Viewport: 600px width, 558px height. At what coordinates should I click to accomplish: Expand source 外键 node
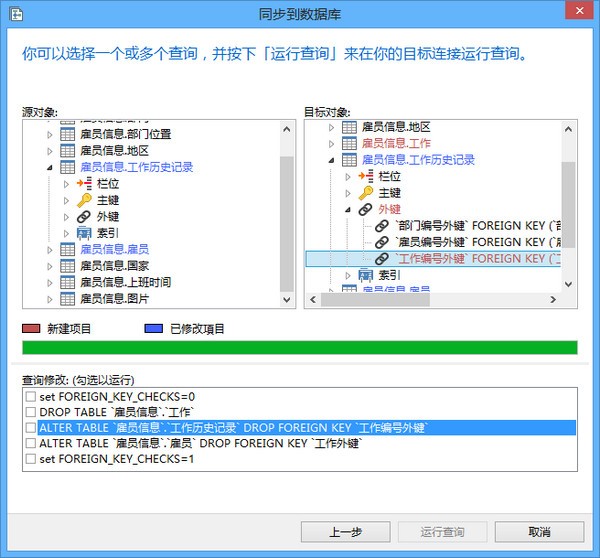point(66,217)
